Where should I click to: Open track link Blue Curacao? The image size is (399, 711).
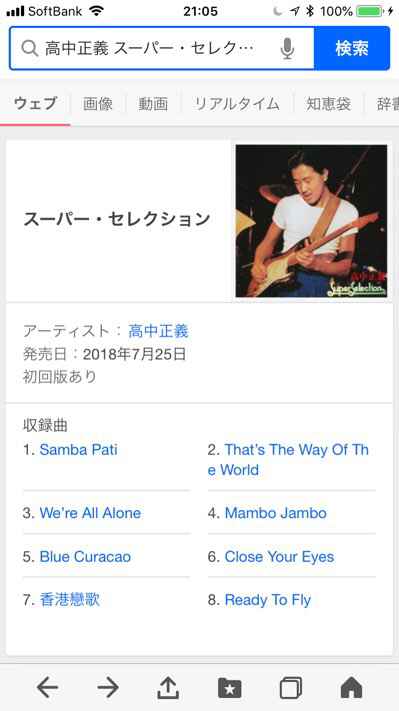coord(85,557)
